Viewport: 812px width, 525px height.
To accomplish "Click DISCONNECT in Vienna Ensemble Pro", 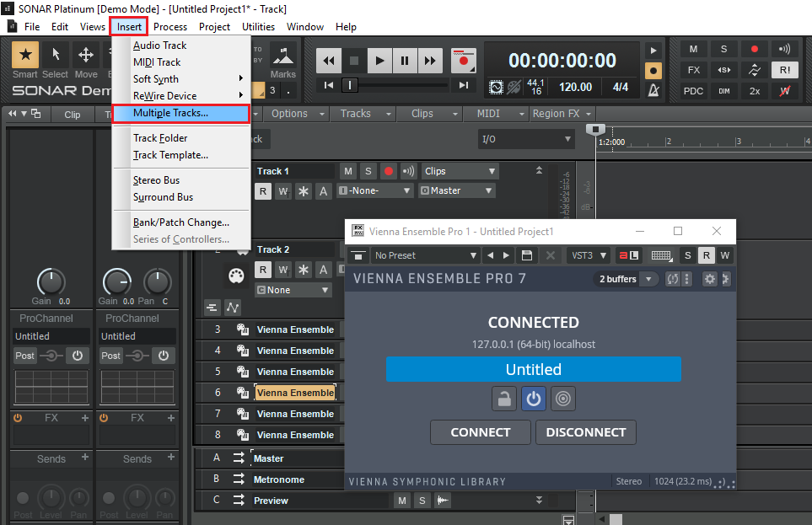I will pos(586,432).
